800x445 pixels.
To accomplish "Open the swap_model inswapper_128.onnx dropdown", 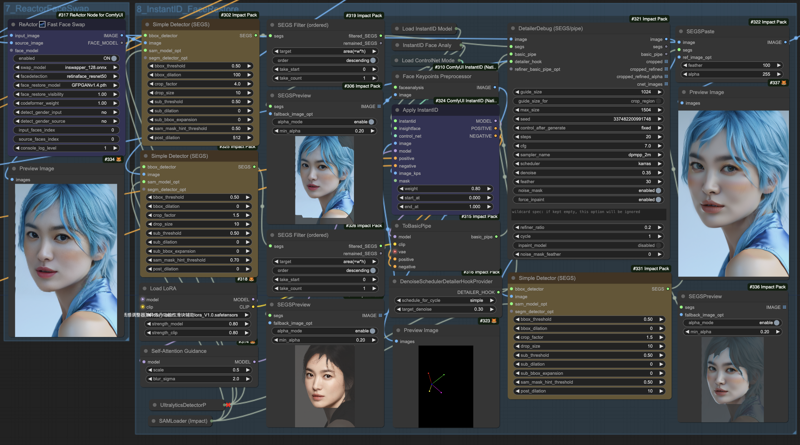I will [65, 67].
